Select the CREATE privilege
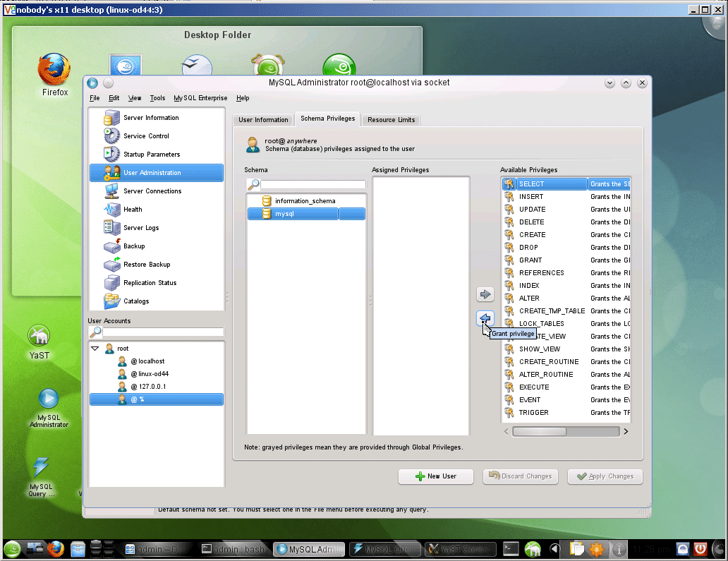The image size is (728, 561). point(566,235)
